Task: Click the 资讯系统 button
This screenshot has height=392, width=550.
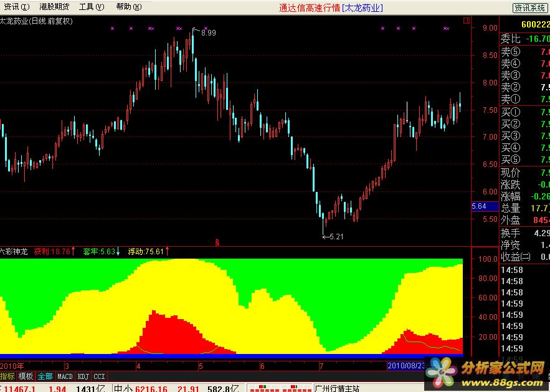Action: 530,7
